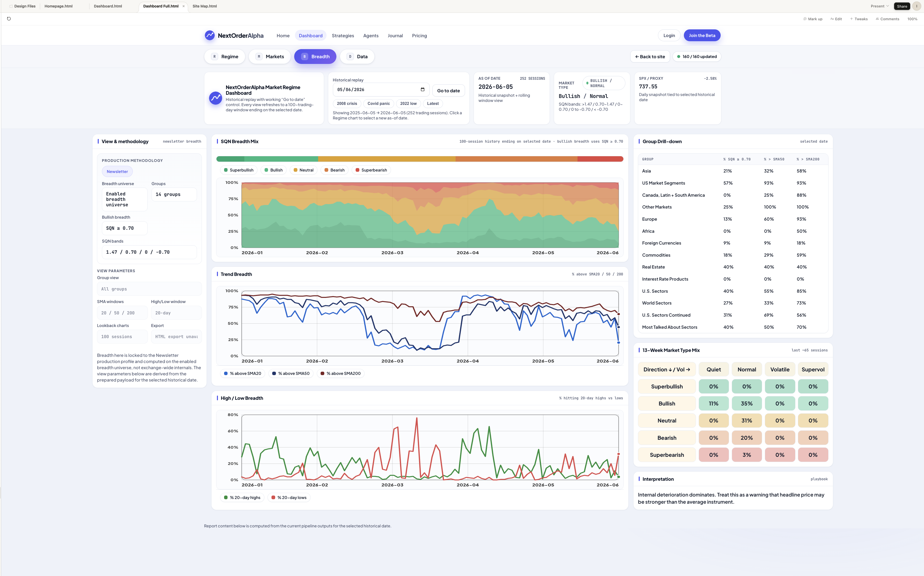Click the SPX / Proxy 737.55 value
This screenshot has width=924, height=576.
point(648,86)
